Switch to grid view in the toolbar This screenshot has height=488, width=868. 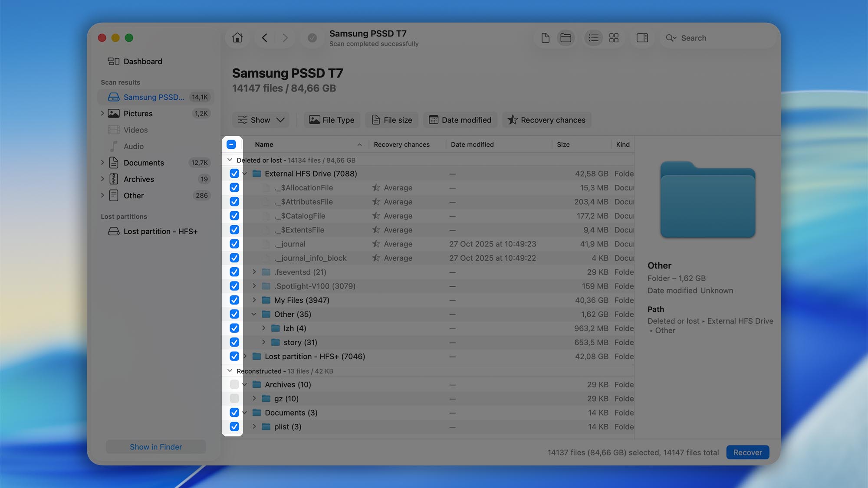pyautogui.click(x=614, y=38)
